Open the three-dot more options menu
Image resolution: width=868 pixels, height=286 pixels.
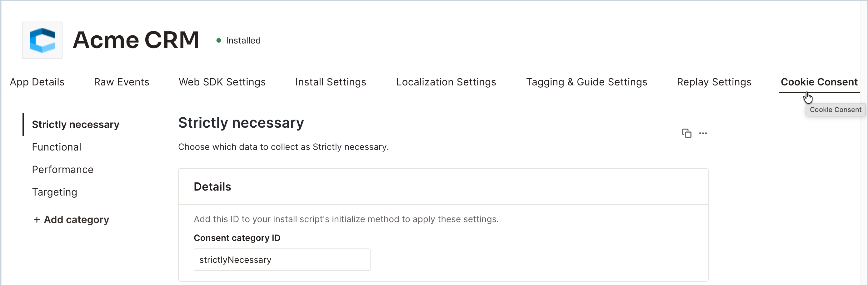click(x=703, y=133)
